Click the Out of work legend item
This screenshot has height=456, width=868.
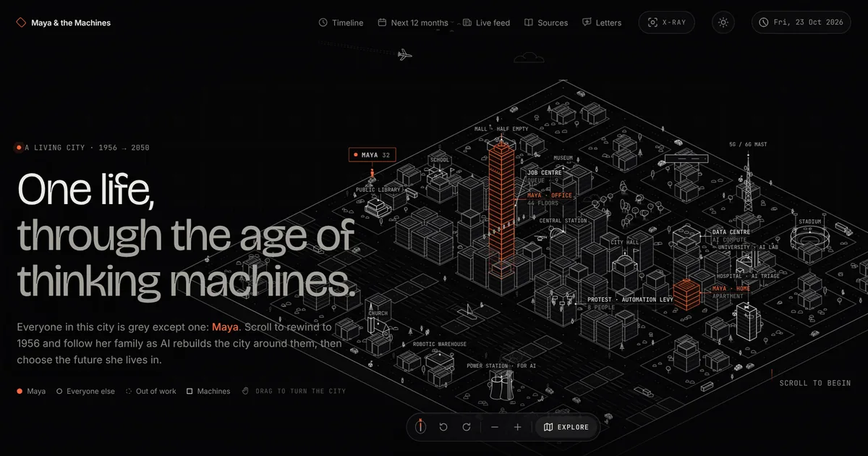tap(150, 392)
